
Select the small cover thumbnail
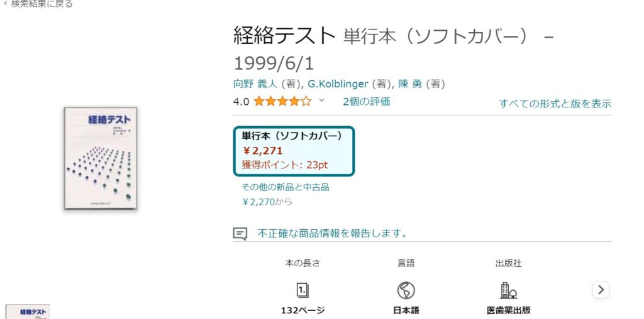(x=28, y=312)
